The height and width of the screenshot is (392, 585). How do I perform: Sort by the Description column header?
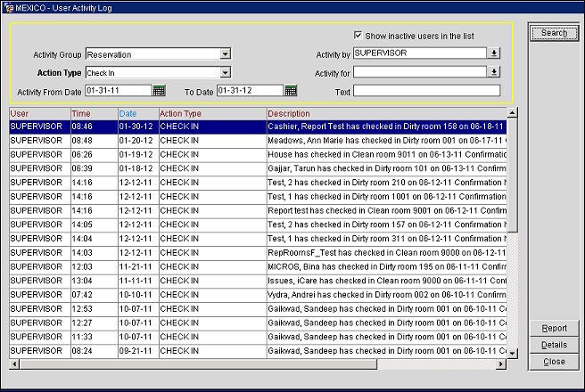coord(386,114)
